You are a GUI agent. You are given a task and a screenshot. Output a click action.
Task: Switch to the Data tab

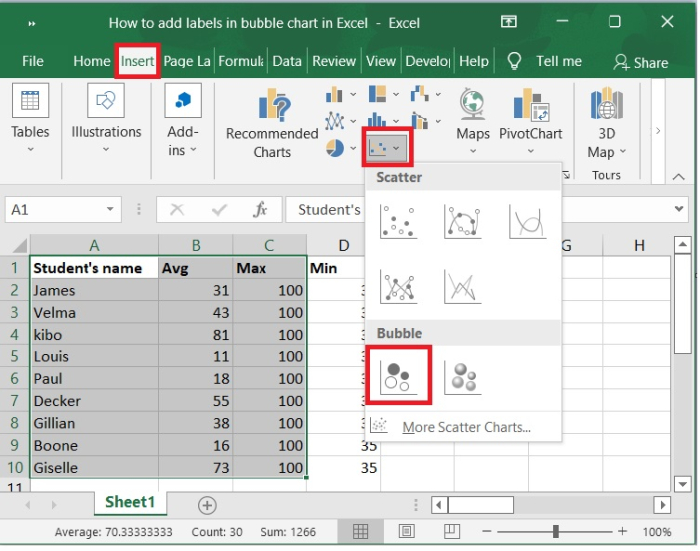287,61
